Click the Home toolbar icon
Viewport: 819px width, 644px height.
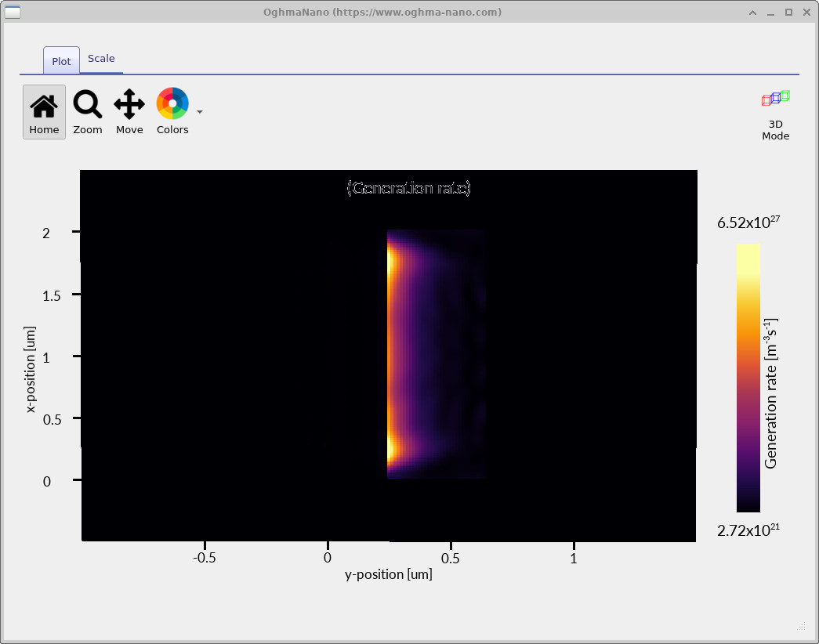[44, 112]
